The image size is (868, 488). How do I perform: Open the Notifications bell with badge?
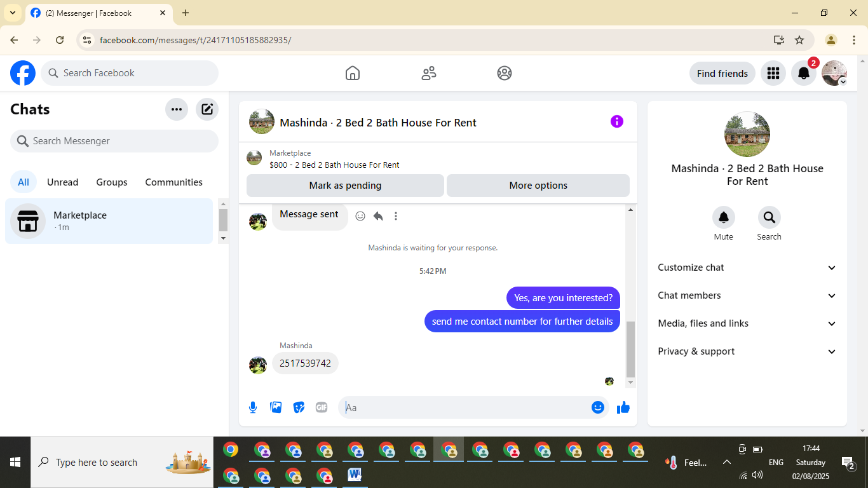tap(804, 73)
